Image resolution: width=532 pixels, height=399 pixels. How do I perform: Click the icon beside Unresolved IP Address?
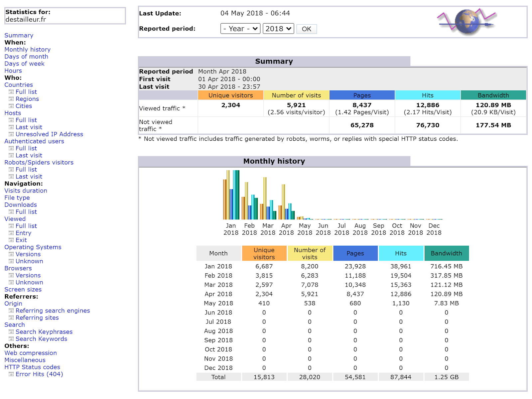(11, 134)
